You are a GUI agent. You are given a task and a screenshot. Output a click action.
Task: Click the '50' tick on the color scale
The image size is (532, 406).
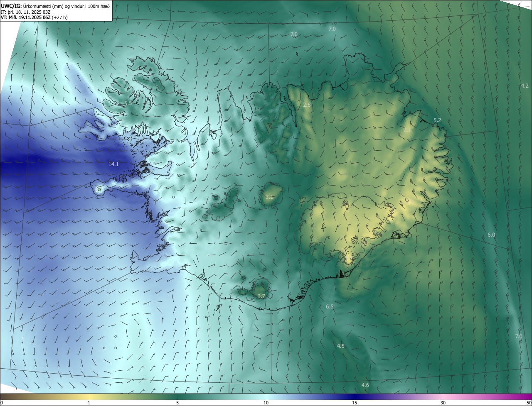coord(529,403)
